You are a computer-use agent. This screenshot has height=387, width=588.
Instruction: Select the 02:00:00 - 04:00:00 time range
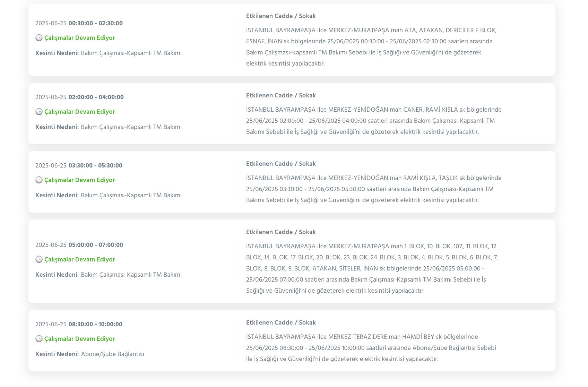tap(96, 97)
